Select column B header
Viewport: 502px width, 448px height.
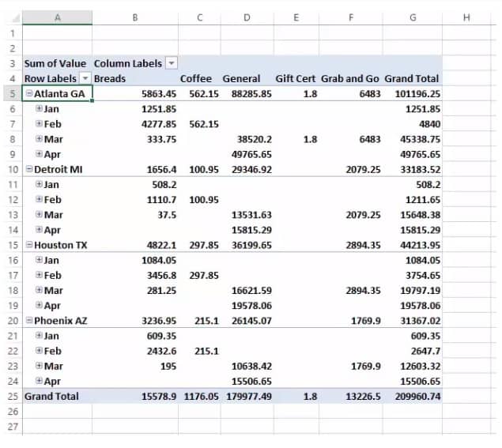135,17
